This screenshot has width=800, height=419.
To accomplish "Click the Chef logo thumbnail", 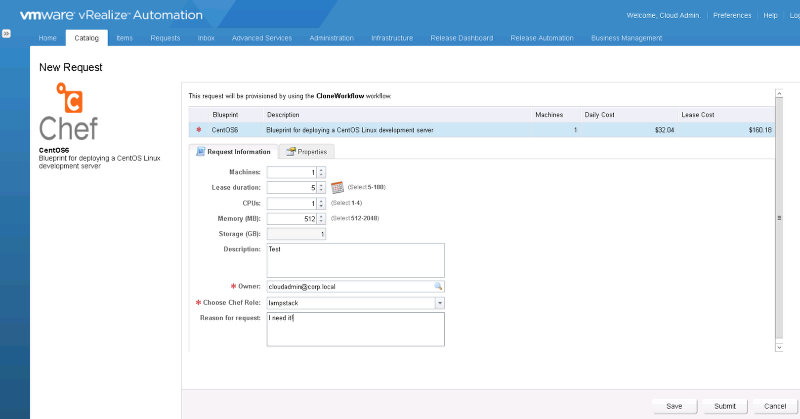I will 69,113.
